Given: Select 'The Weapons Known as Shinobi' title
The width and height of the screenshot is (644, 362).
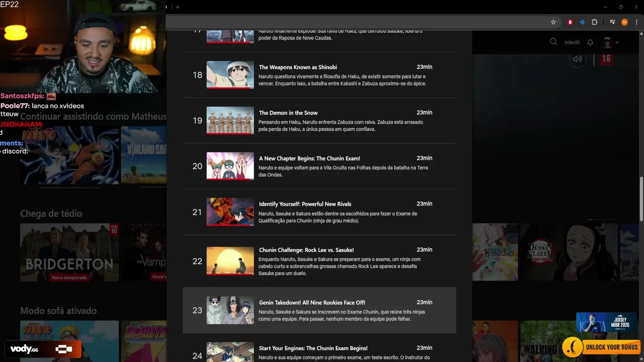Looking at the screenshot, I should click(x=298, y=67).
